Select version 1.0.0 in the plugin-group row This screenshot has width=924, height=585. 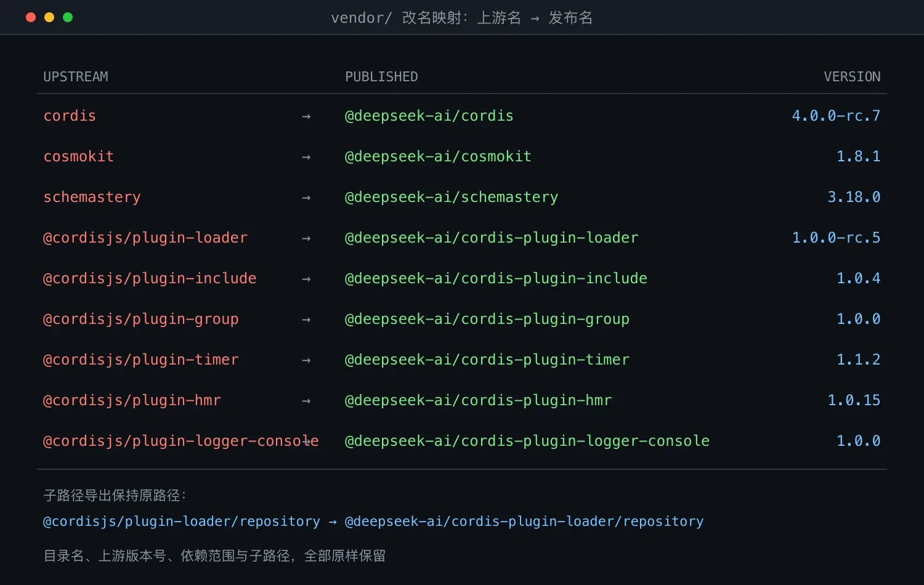tap(858, 319)
